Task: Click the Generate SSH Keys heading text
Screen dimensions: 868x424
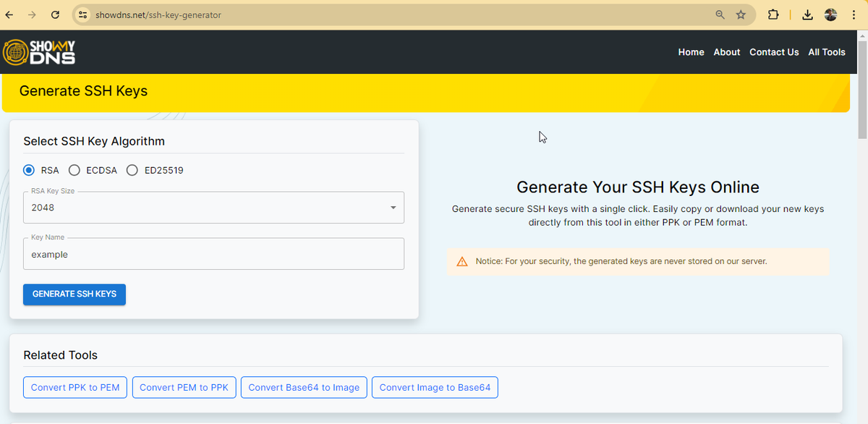Action: tap(83, 91)
